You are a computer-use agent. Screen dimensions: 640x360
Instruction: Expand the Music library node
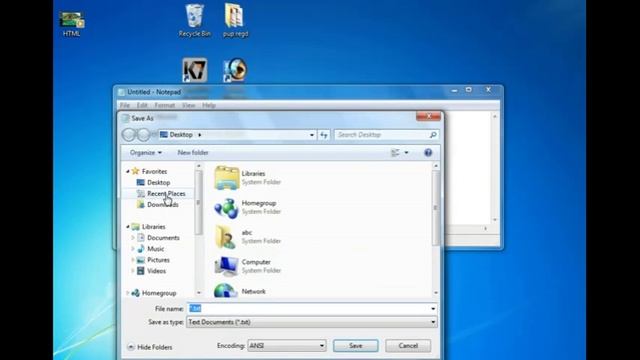click(x=133, y=249)
